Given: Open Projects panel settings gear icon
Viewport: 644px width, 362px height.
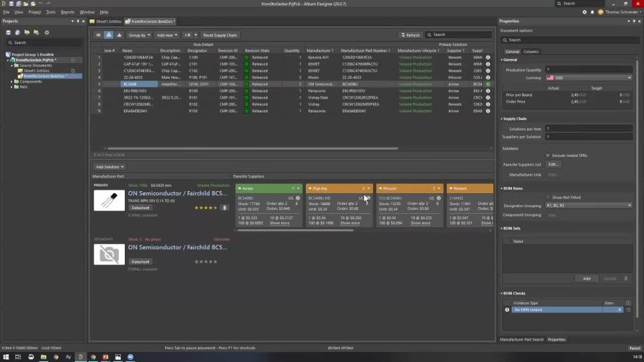Looking at the screenshot, I should click(47, 32).
